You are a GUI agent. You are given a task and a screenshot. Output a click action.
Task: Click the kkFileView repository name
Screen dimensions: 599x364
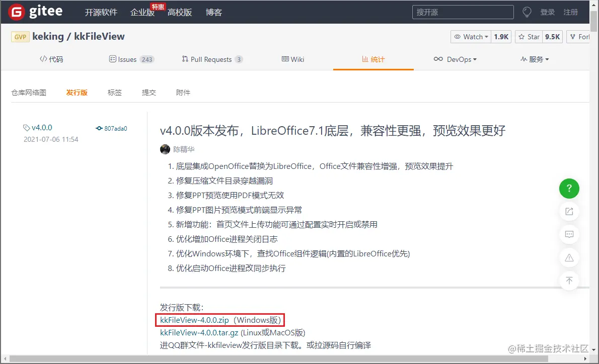pyautogui.click(x=99, y=37)
